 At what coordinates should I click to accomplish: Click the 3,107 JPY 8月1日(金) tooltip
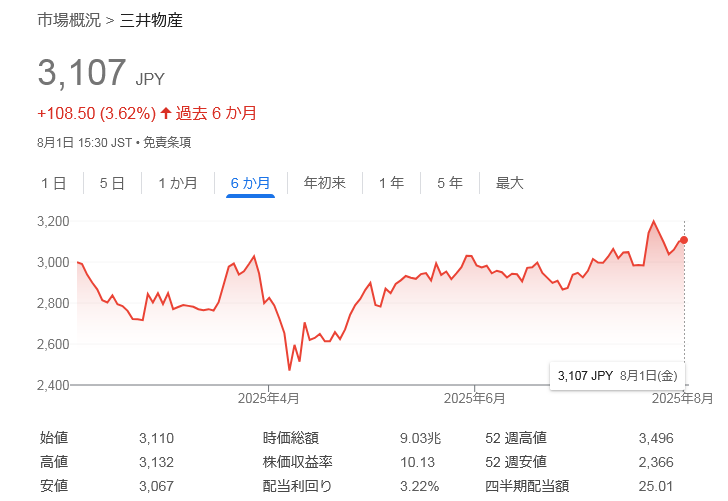tap(618, 376)
